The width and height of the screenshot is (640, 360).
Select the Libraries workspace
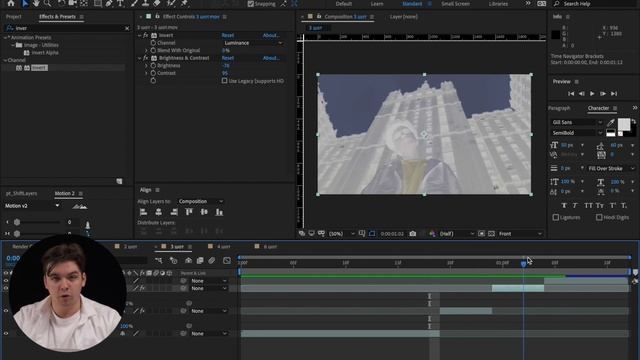pos(498,4)
